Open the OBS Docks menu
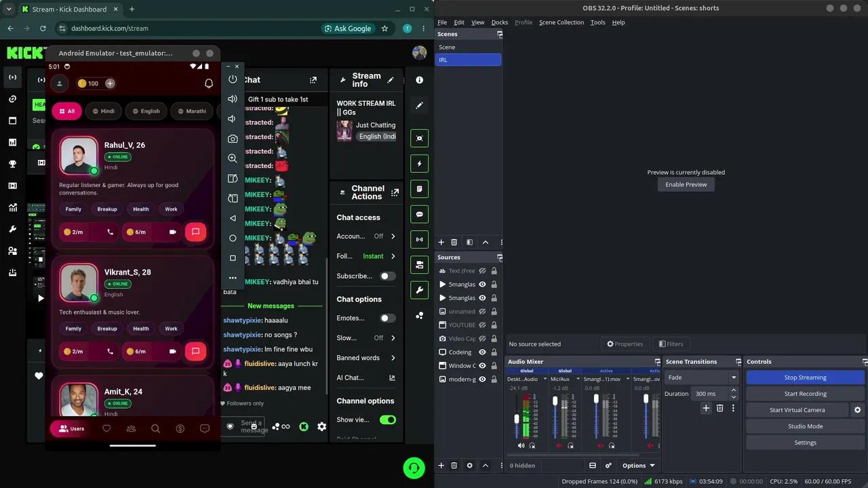The image size is (868, 488). pos(499,22)
